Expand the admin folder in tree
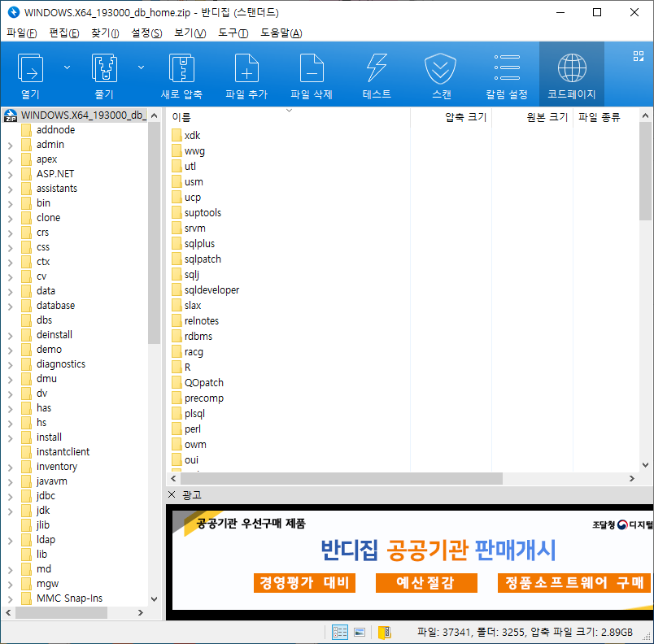This screenshot has height=644, width=654. coord(11,146)
